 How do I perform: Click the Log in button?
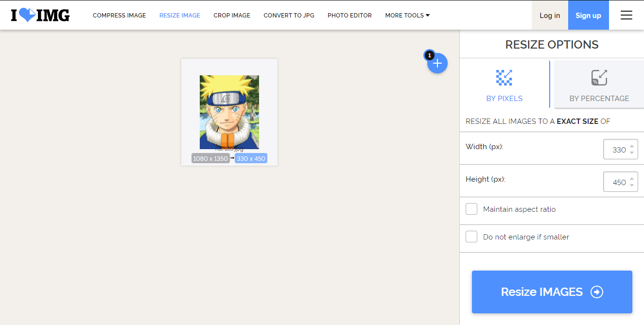click(550, 16)
